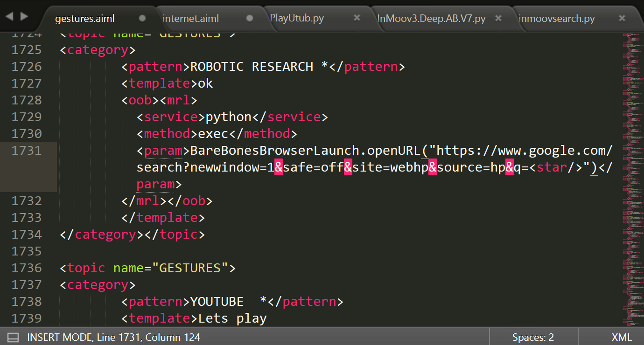Click the category tag on line 1725
644x345 pixels.
(98, 50)
